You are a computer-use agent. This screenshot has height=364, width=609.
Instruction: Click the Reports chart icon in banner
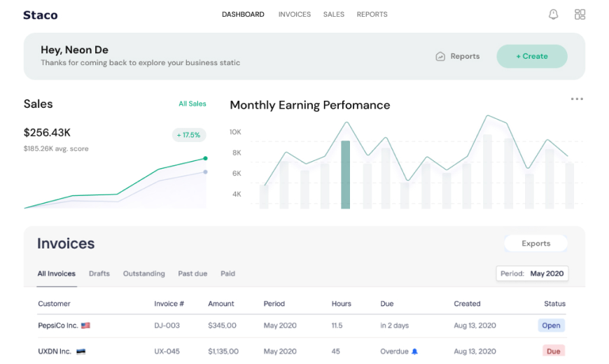440,57
